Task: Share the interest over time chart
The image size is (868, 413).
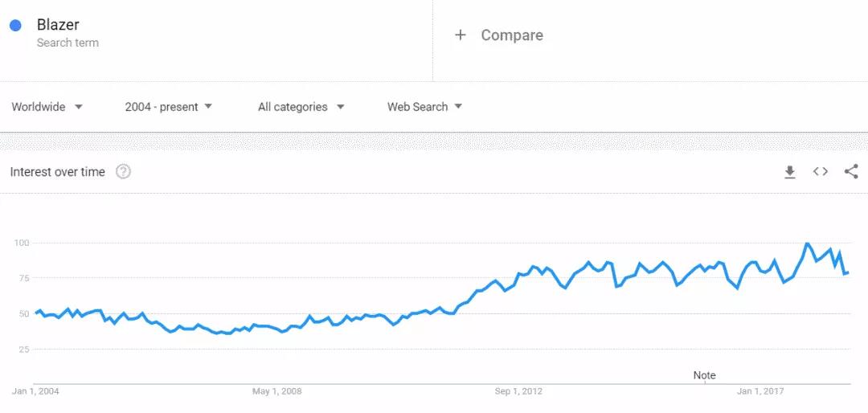Action: (x=851, y=171)
